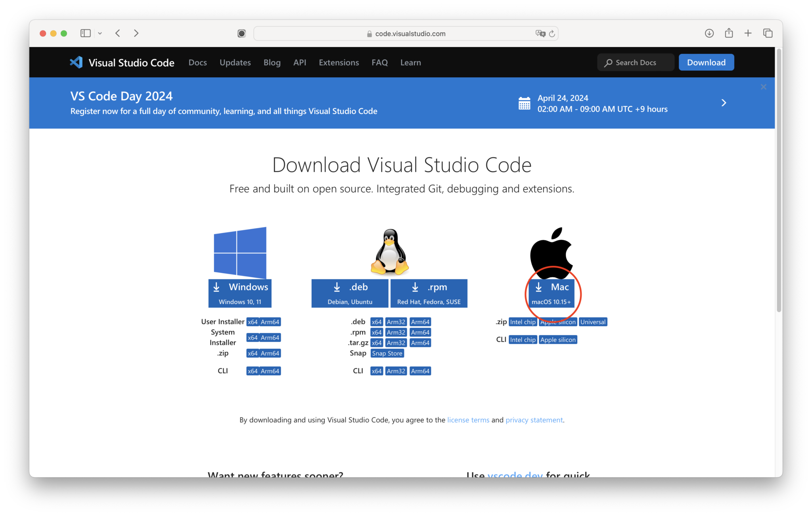Open the license terms link
The image size is (812, 516).
coord(468,420)
